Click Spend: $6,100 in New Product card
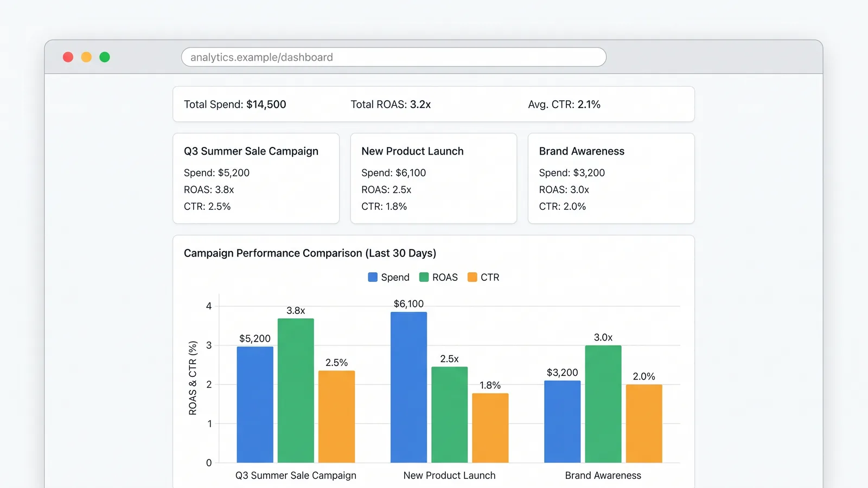This screenshot has height=488, width=868. point(394,172)
